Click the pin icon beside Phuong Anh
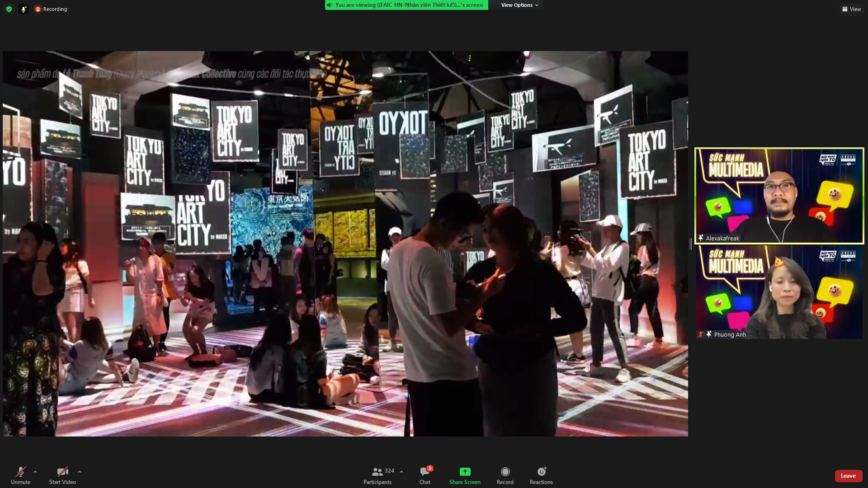The height and width of the screenshot is (488, 868). point(709,334)
